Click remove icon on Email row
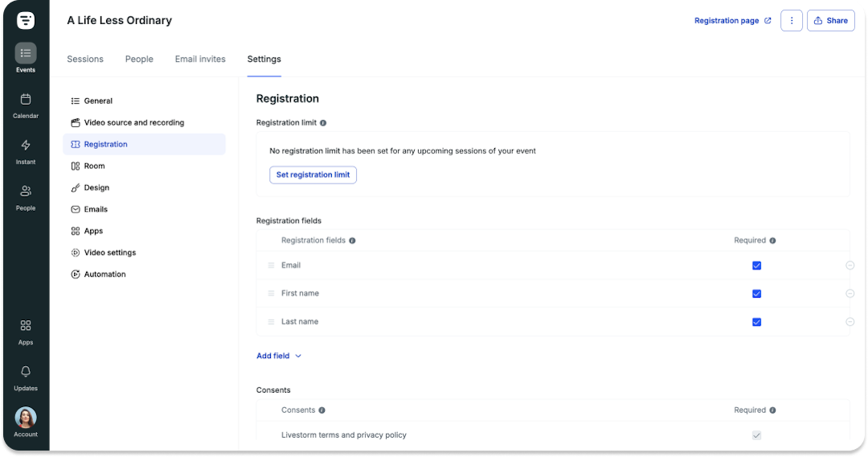This screenshot has height=457, width=868. tap(850, 266)
